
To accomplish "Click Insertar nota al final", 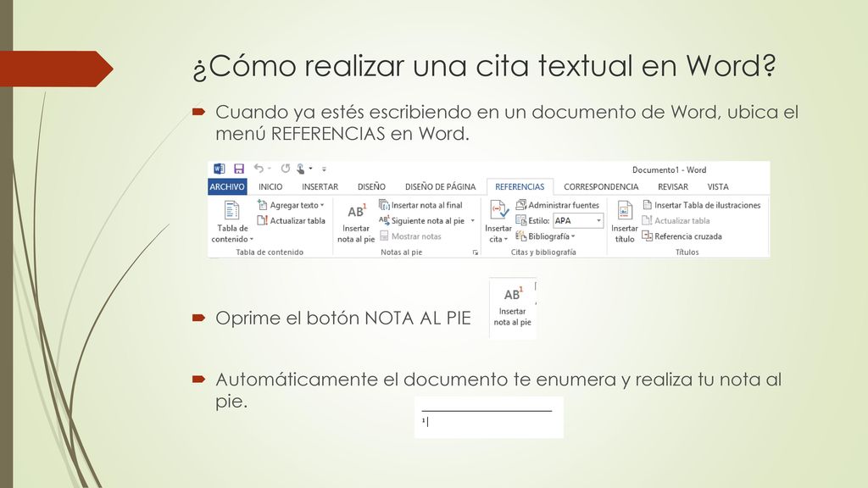I will 420,205.
